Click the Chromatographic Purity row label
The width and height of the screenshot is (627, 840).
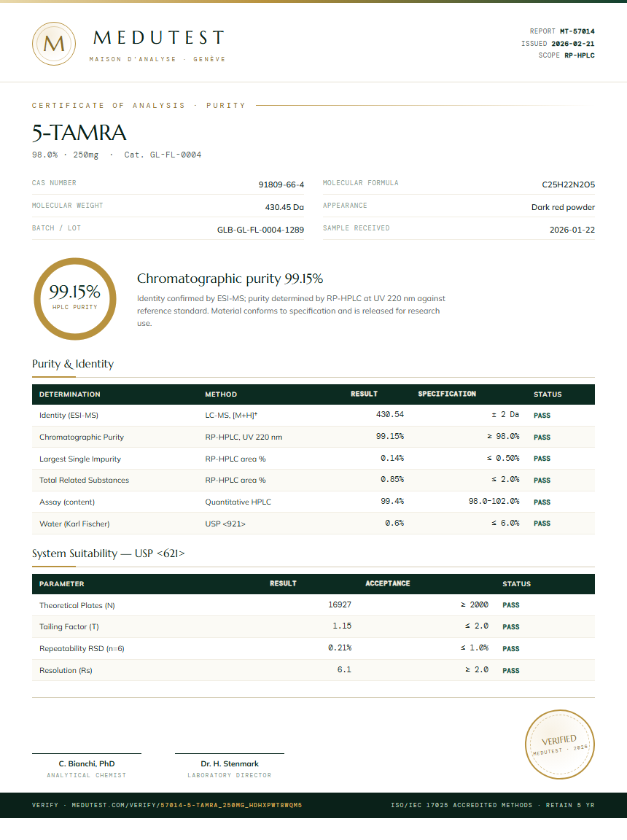pyautogui.click(x=82, y=437)
